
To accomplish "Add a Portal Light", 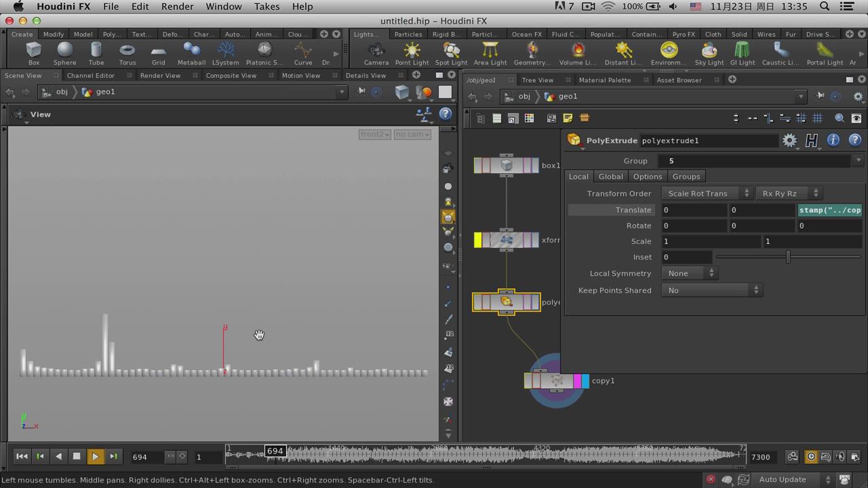I will coord(825,54).
